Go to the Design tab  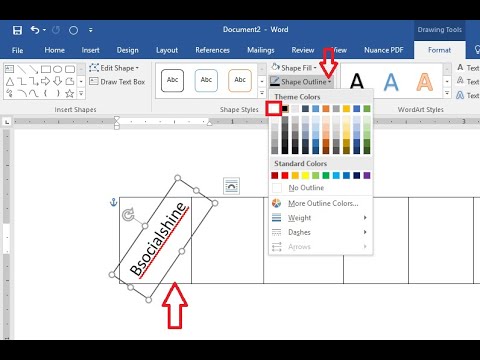tap(128, 50)
